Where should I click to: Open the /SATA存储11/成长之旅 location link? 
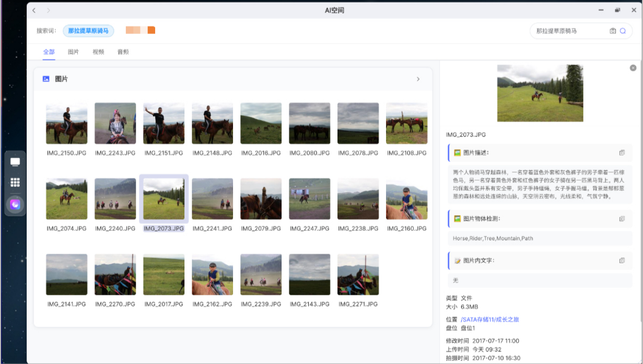(489, 319)
